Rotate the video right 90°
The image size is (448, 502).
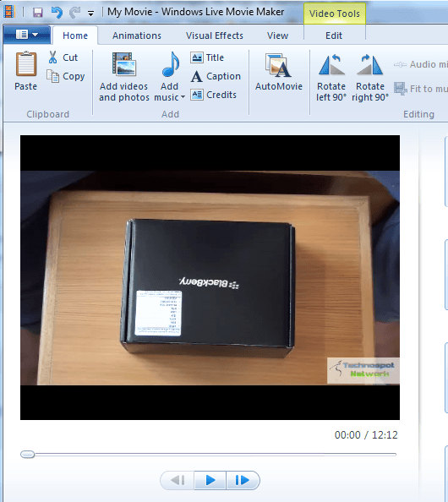[370, 78]
